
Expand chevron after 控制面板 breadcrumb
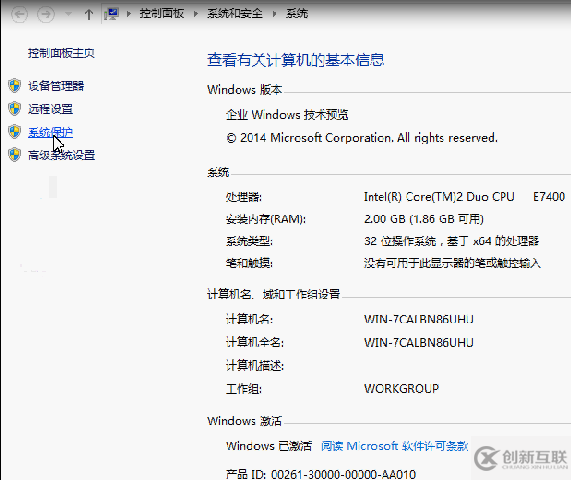[196, 14]
